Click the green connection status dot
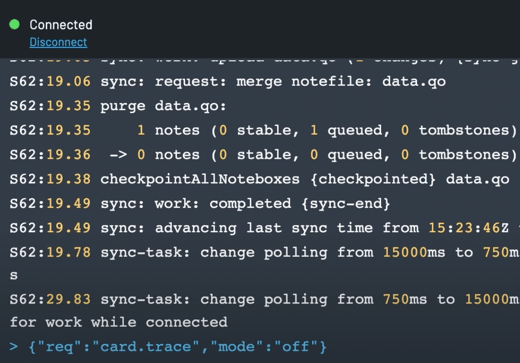Screen dimensions: 520x363 14,24
